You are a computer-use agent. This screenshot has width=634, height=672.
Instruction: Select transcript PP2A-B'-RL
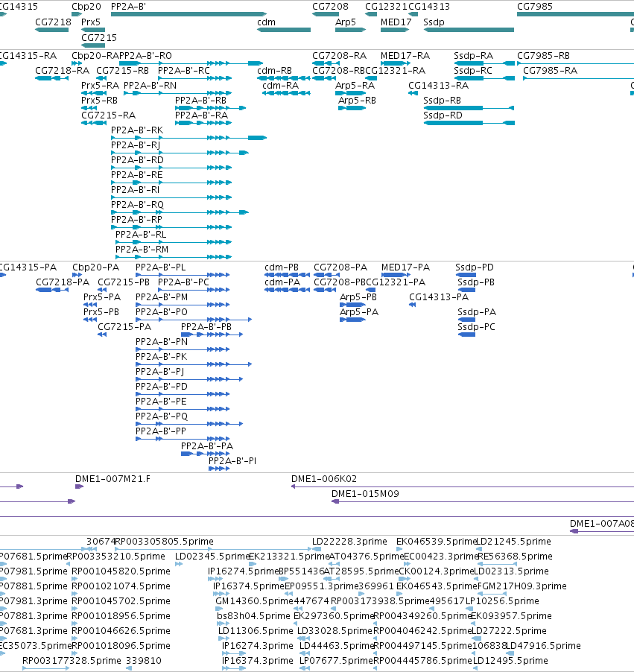(x=141, y=235)
